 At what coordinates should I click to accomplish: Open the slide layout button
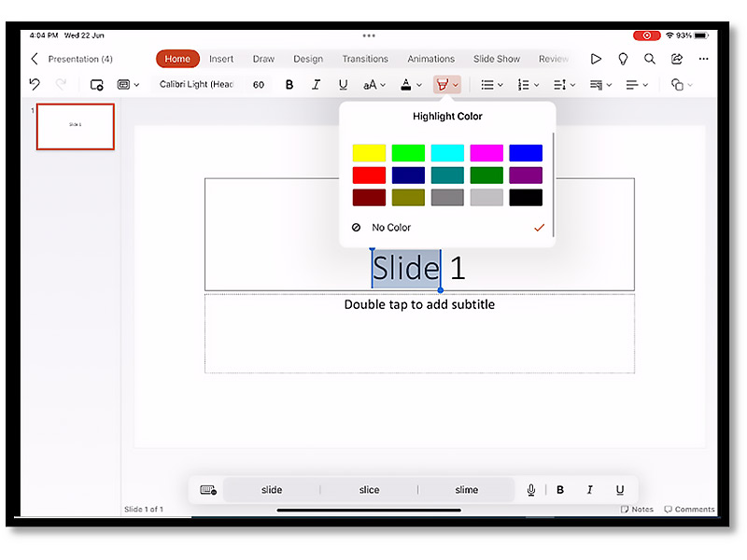tap(128, 85)
